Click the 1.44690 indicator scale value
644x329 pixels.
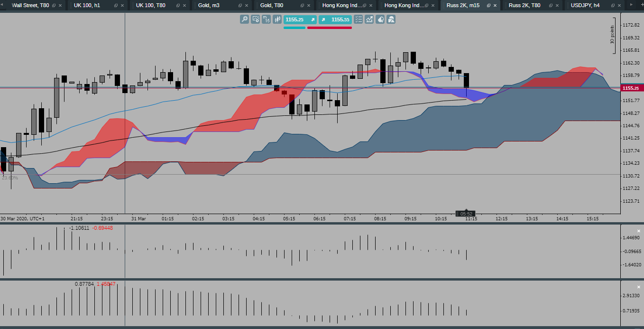click(632, 237)
